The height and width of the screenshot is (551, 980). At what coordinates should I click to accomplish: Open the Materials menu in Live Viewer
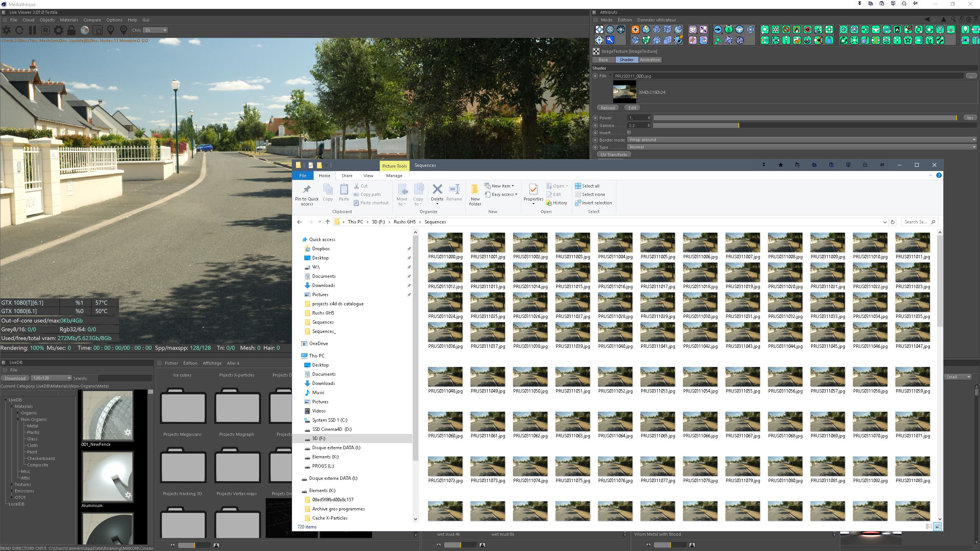[69, 20]
